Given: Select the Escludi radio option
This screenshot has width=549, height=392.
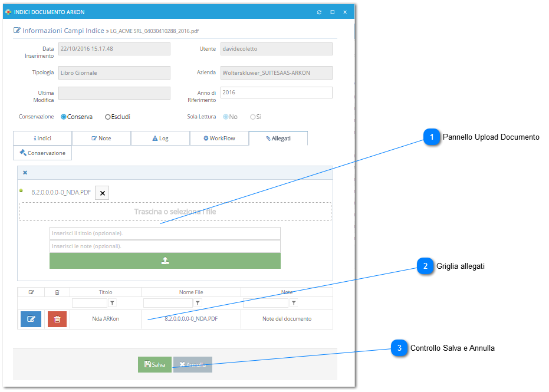Looking at the screenshot, I should tap(108, 117).
